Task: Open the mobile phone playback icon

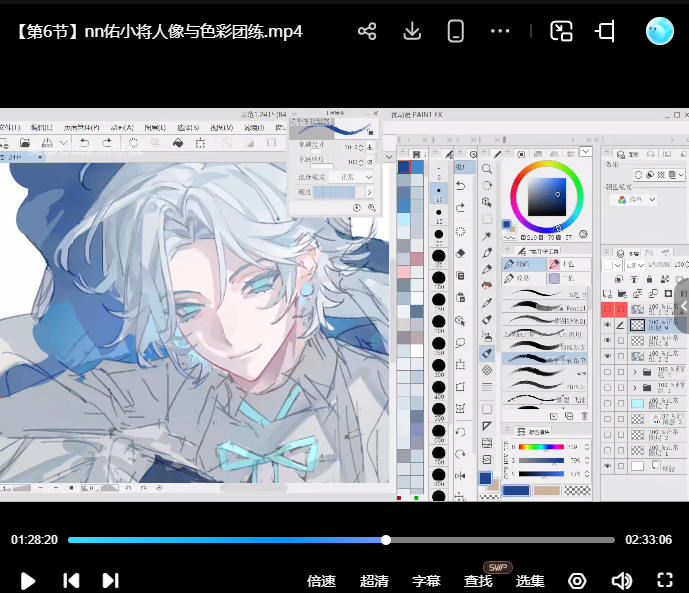Action: (x=456, y=31)
